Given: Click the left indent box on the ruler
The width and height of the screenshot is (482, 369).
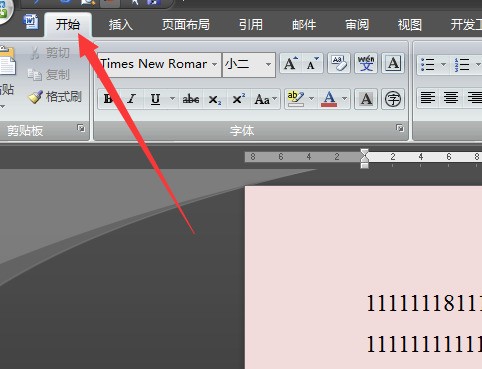Looking at the screenshot, I should 365,166.
